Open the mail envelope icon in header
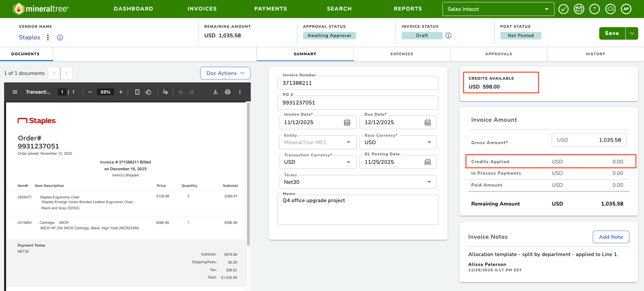This screenshot has height=291, width=644. point(579,9)
